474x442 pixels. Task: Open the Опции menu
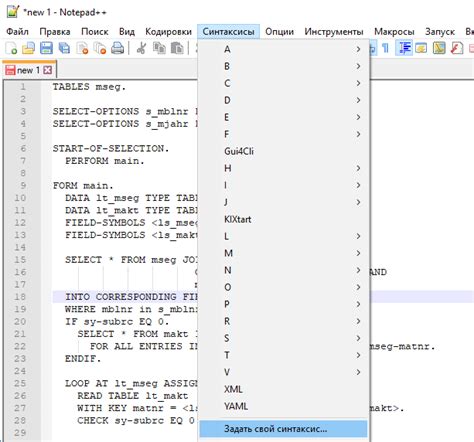pyautogui.click(x=279, y=32)
